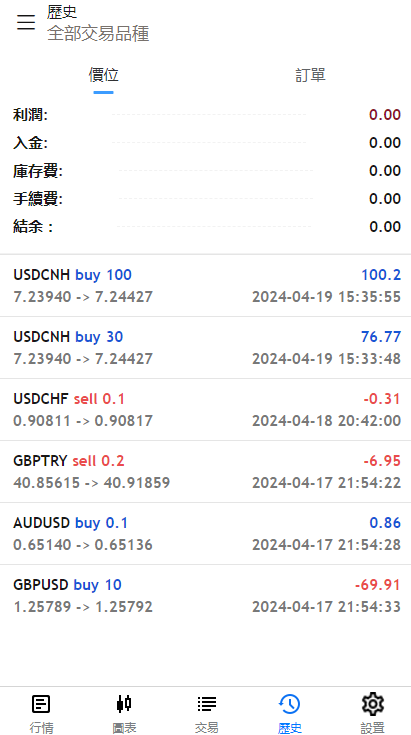The height and width of the screenshot is (735, 411).
Task: Open the GBPUSD buy 10 record
Action: pyautogui.click(x=205, y=596)
